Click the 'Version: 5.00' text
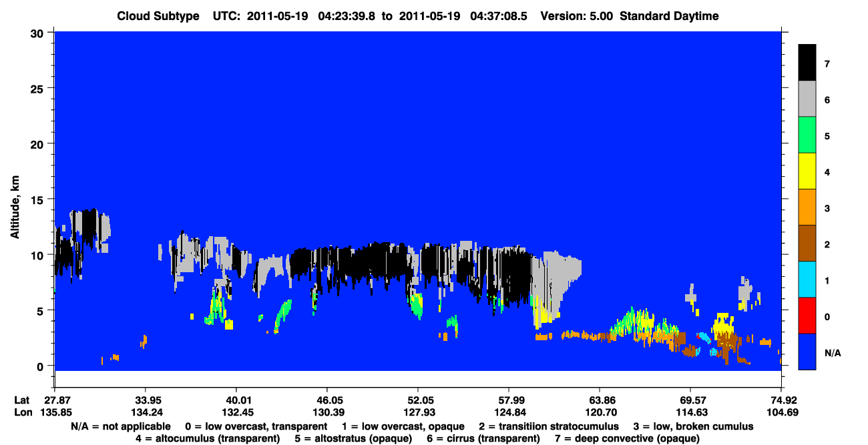Image resolution: width=868 pixels, height=445 pixels. tap(576, 16)
